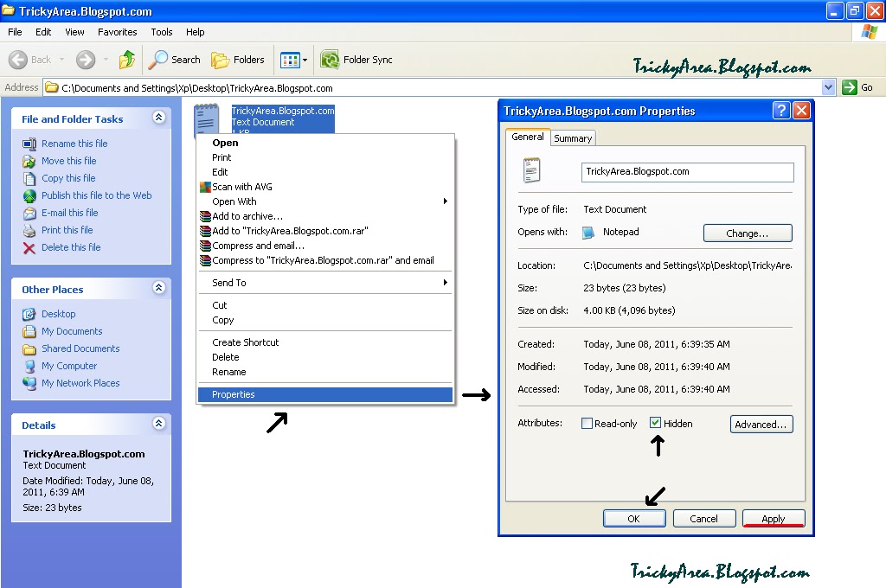Click the context Help question mark in Properties
This screenshot has height=588, width=886.
point(781,110)
